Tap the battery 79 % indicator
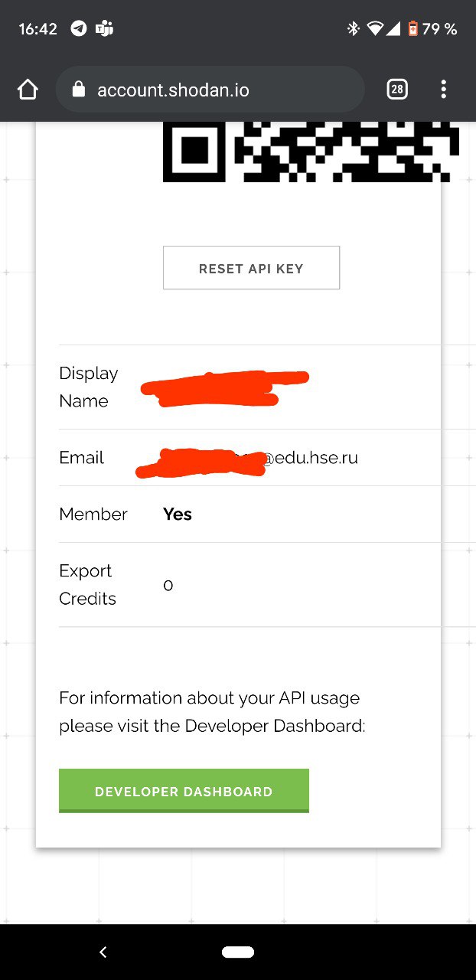This screenshot has height=980, width=476. tap(432, 29)
